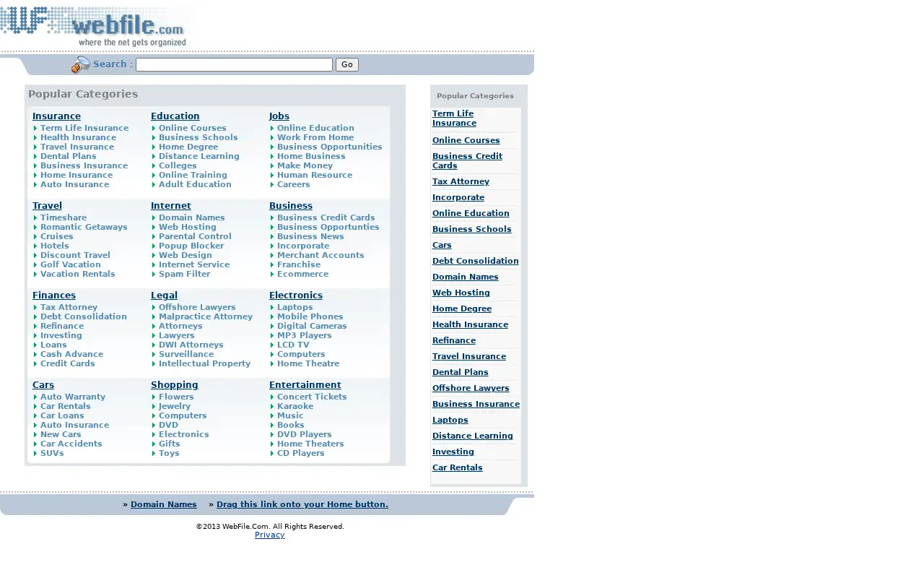Open Auto Warranty under Cars
Viewport: 924px width, 578px height.
click(x=73, y=397)
